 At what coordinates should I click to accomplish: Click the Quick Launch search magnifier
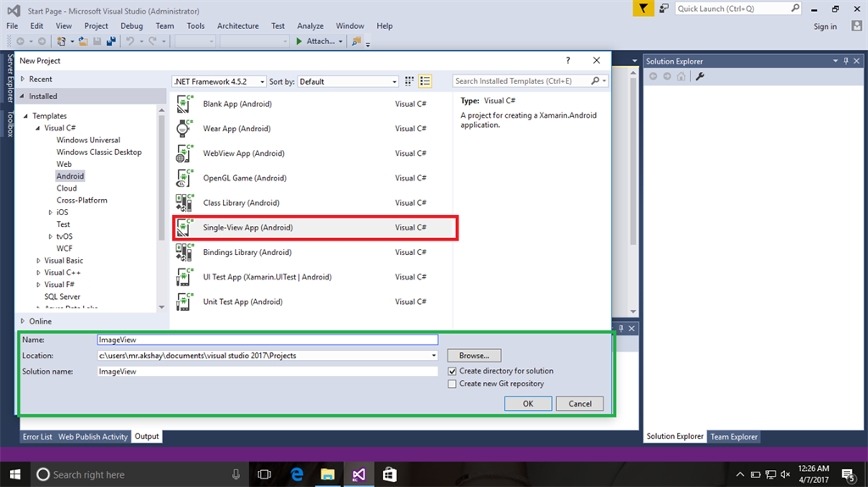pyautogui.click(x=795, y=8)
